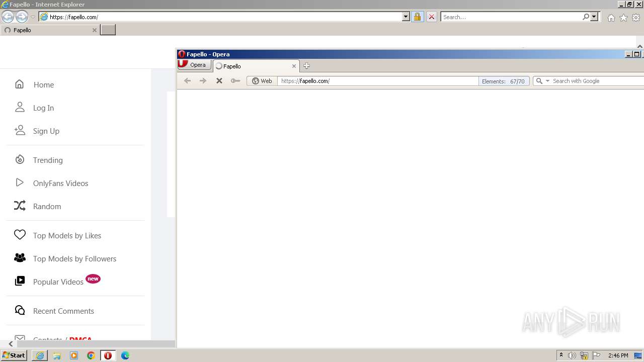Click the security lock icon in IE address bar
Image resolution: width=644 pixels, height=362 pixels.
tap(417, 17)
